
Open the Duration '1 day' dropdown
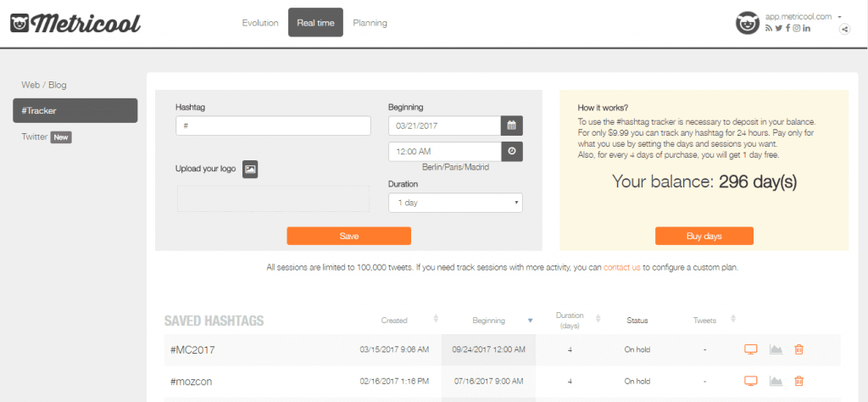click(455, 203)
